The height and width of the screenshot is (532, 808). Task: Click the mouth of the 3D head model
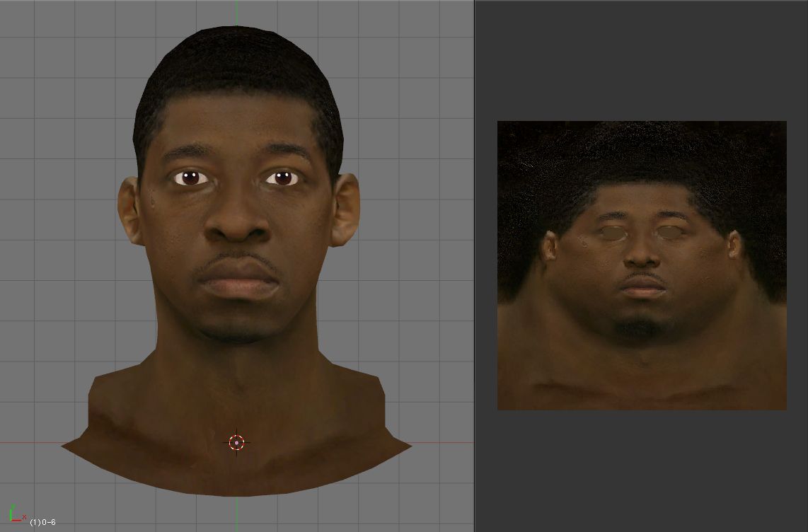(x=238, y=278)
